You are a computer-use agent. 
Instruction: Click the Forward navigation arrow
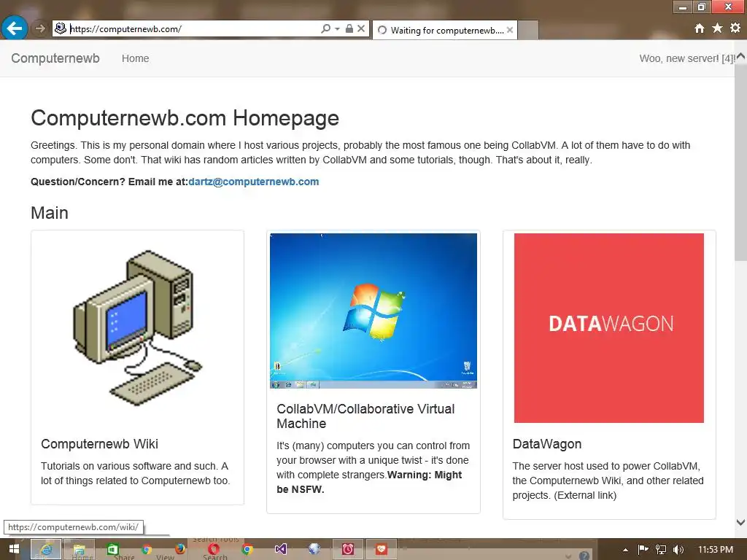(x=40, y=28)
